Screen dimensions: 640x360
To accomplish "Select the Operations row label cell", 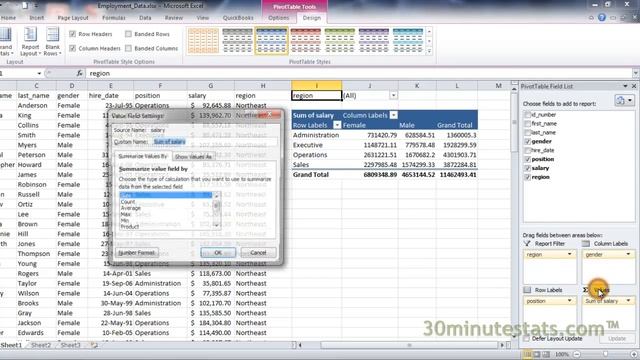I will 316,155.
